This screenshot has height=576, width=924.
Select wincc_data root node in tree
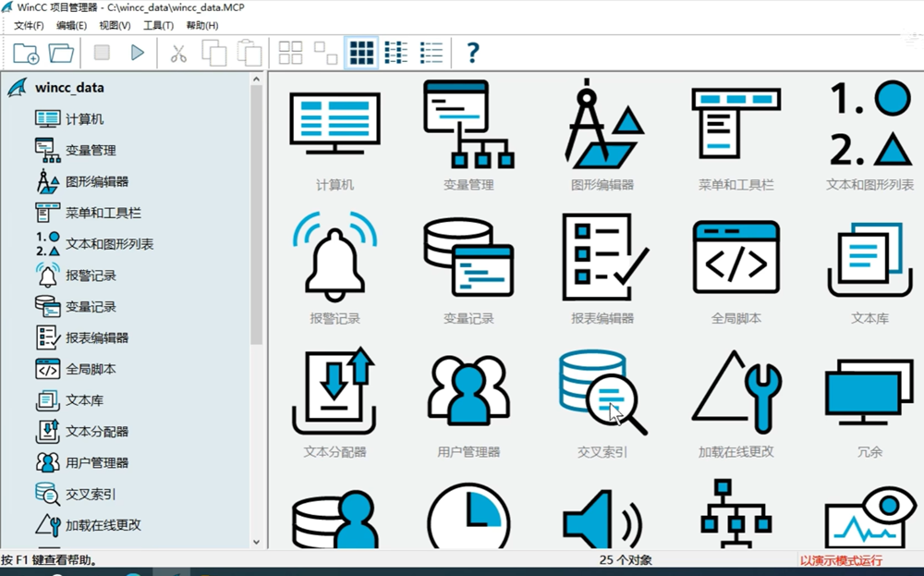[69, 88]
